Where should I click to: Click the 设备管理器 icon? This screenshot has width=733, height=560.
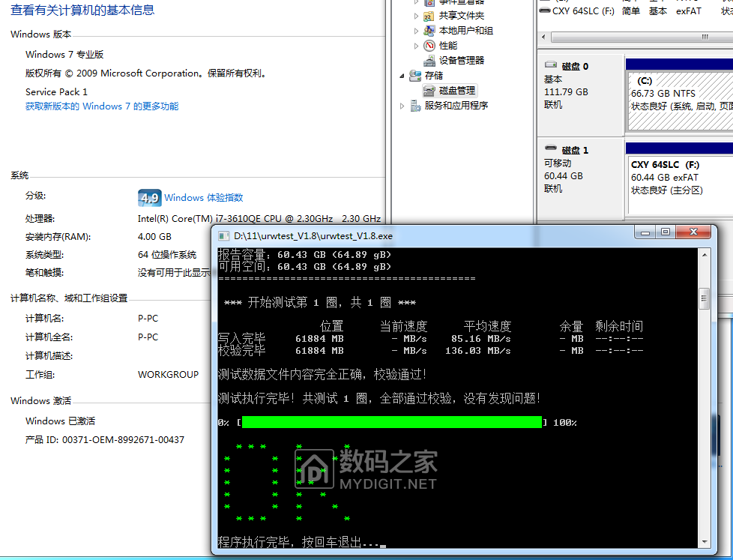point(429,61)
